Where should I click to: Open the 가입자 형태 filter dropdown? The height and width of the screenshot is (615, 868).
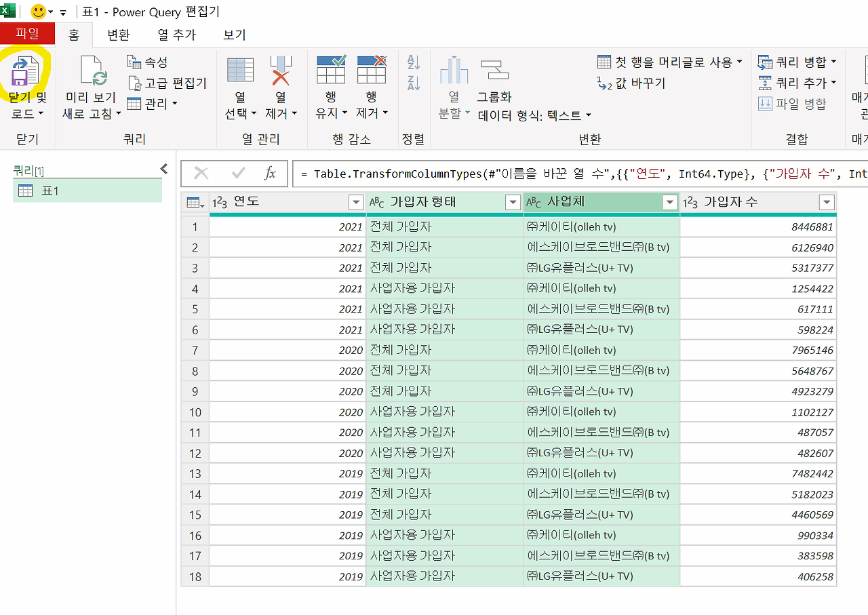pyautogui.click(x=513, y=202)
